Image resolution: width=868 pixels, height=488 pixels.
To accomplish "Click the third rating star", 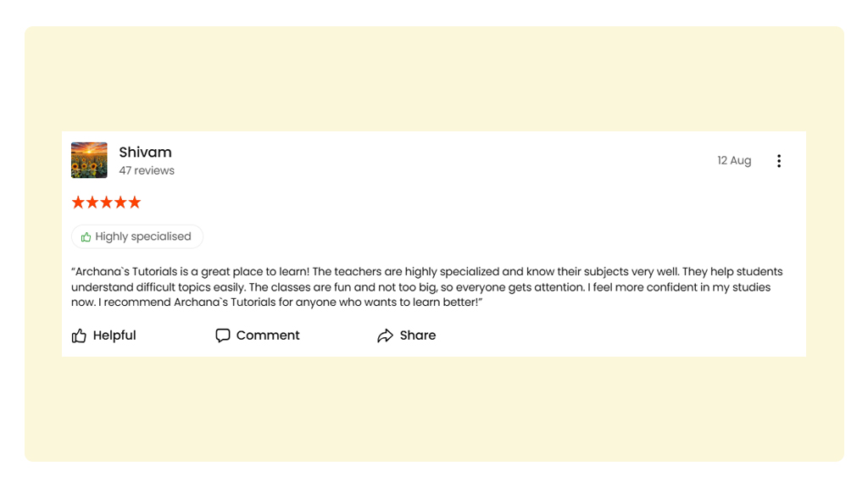I will (x=106, y=202).
